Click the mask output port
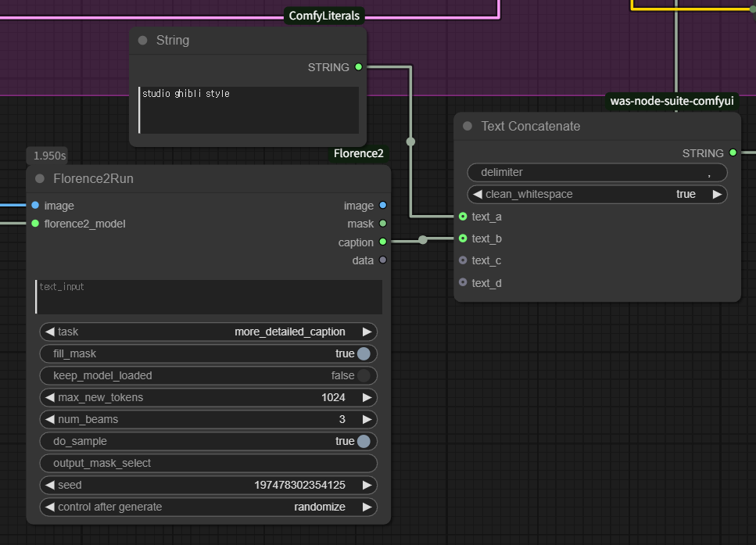 tap(383, 224)
